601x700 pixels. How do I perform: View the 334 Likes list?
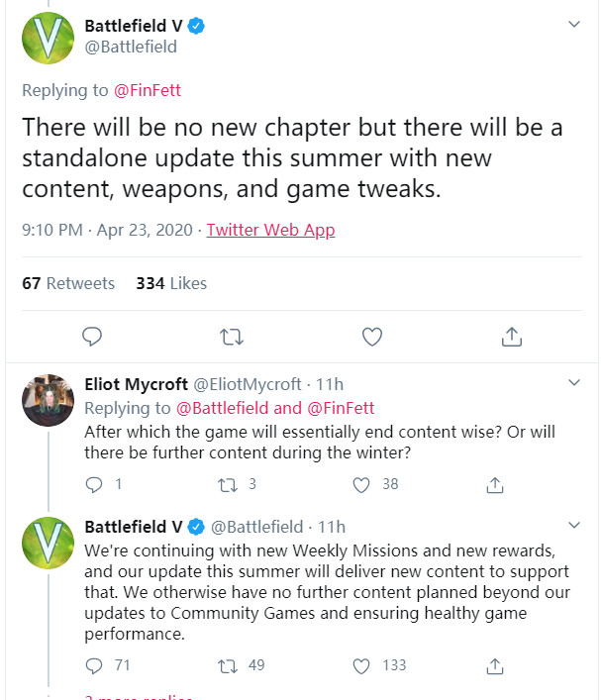pyautogui.click(x=171, y=283)
